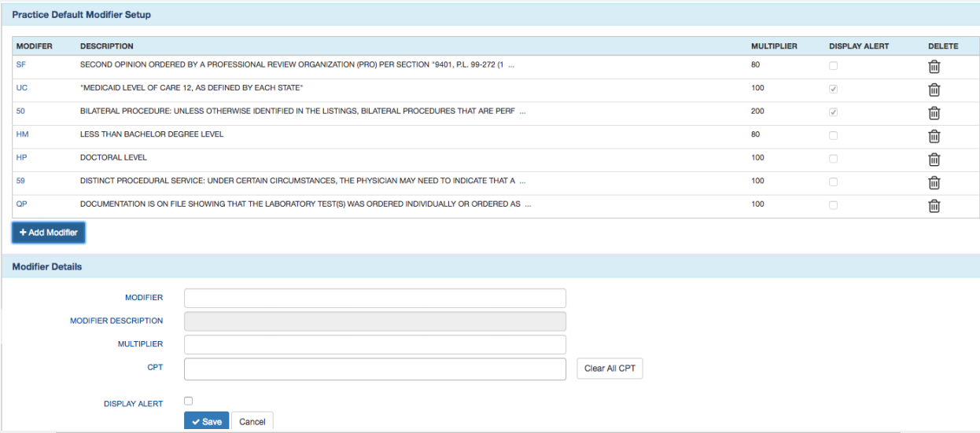Toggle display alert for SF row

click(x=834, y=66)
